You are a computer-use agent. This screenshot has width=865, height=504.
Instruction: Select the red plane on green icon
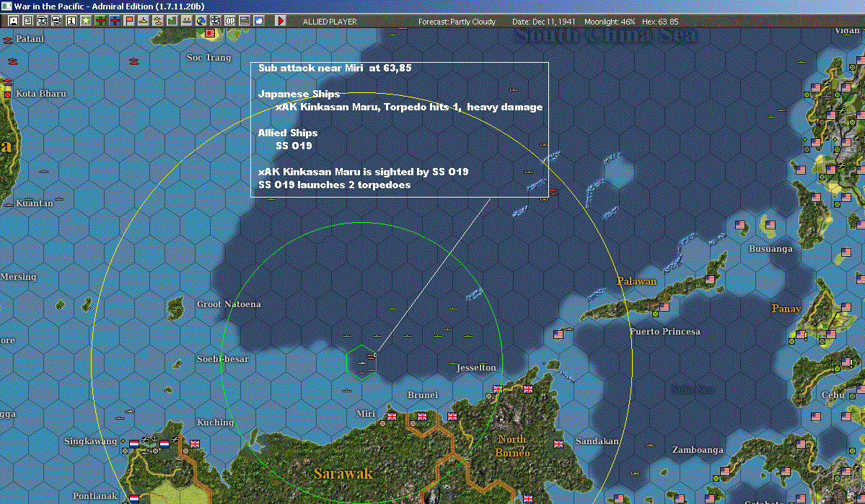click(x=100, y=21)
